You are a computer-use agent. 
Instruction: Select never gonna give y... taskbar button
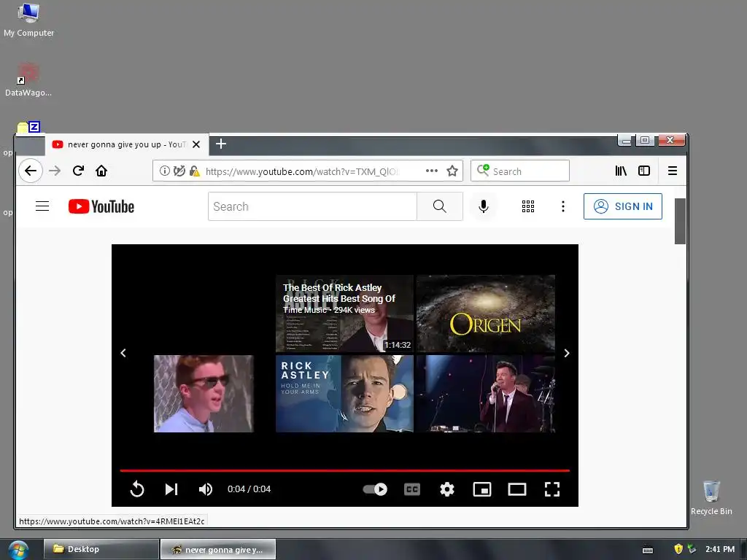(218, 549)
